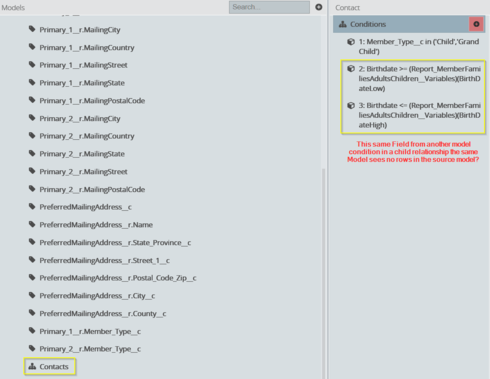Click the tag icon beside Primary_2__r.MailingCity

pyautogui.click(x=32, y=118)
